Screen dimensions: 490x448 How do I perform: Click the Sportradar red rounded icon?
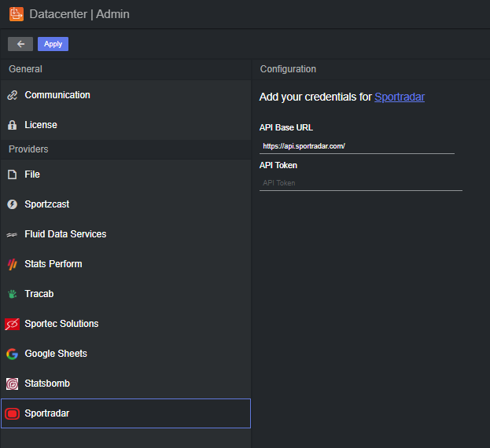click(12, 413)
